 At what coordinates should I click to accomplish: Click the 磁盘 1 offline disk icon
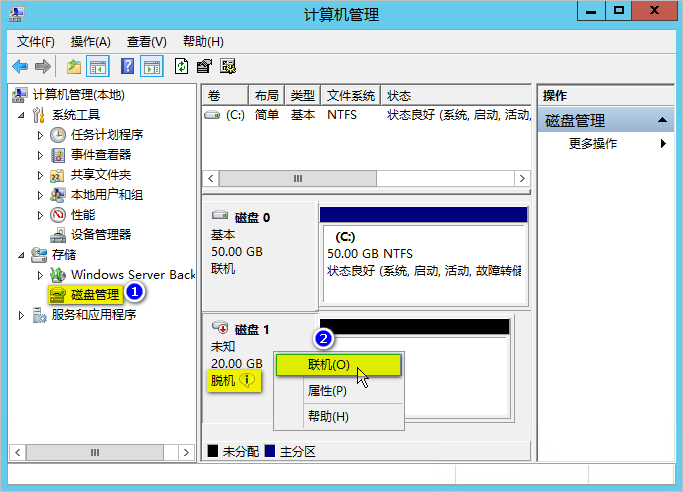coord(220,327)
